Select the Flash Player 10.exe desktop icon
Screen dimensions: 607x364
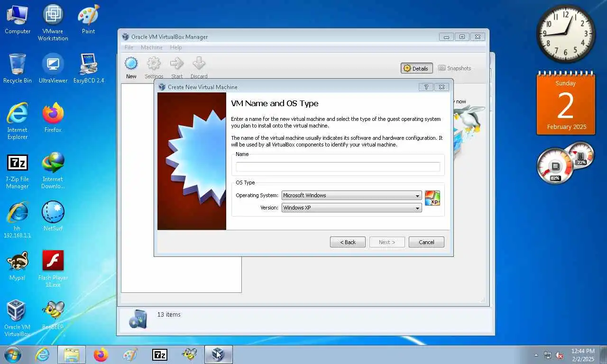53,269
